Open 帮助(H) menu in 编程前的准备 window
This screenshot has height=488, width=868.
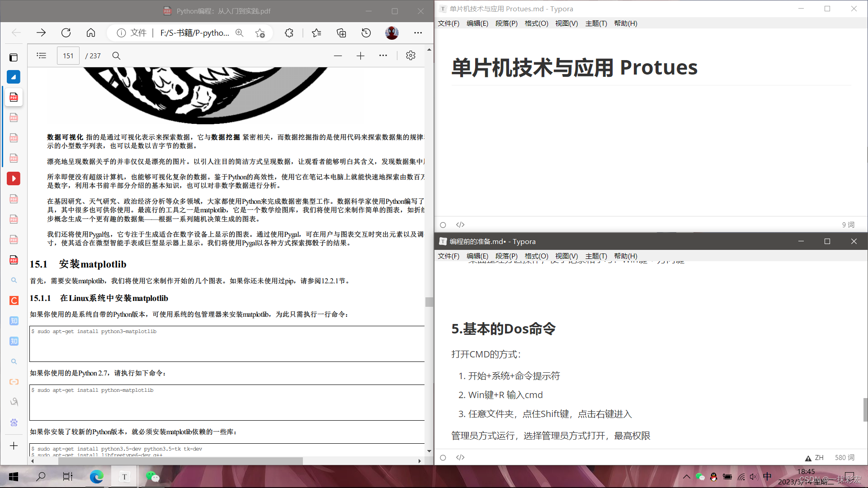click(626, 256)
